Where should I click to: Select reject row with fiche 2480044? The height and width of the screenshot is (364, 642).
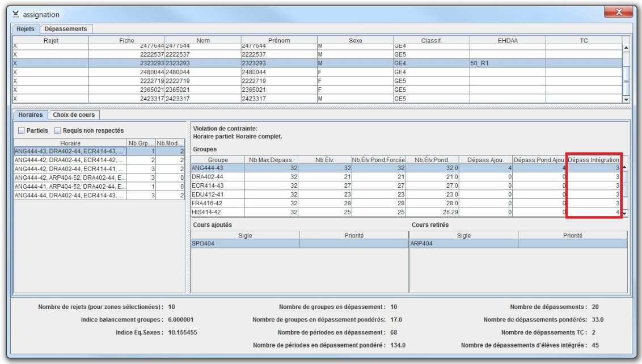pos(318,72)
